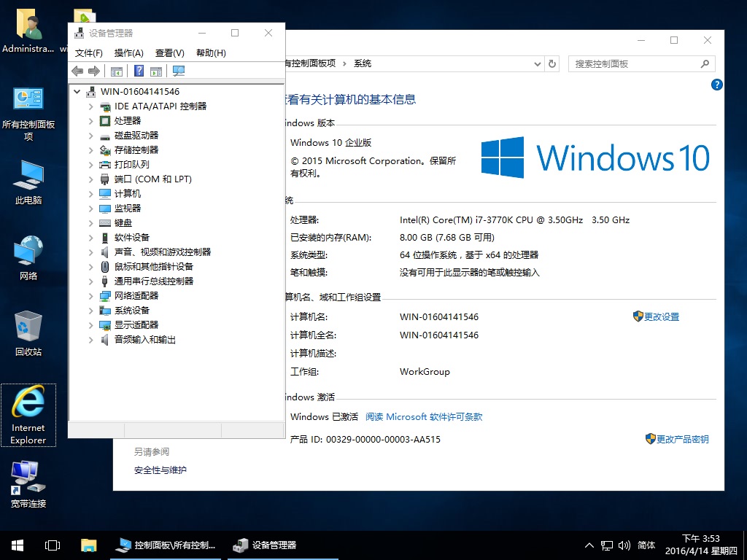Image resolution: width=747 pixels, height=560 pixels.
Task: Expand the 计算机 tree node
Action: [91, 194]
